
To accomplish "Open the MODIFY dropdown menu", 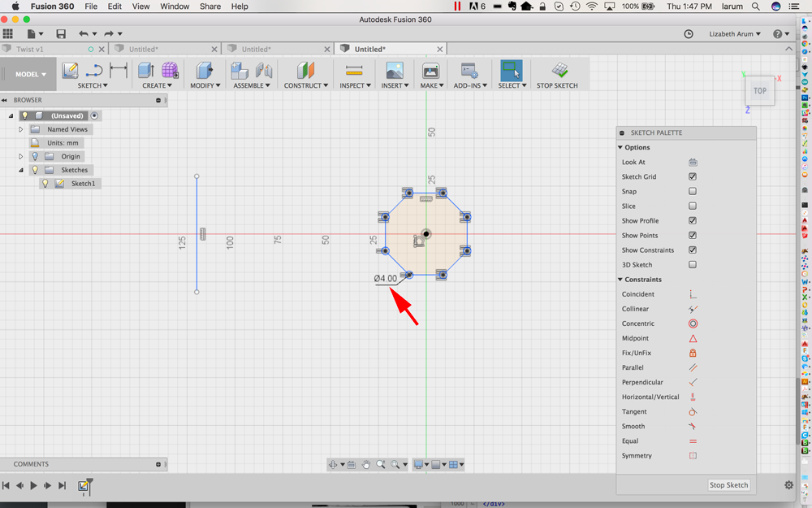I will 205,85.
